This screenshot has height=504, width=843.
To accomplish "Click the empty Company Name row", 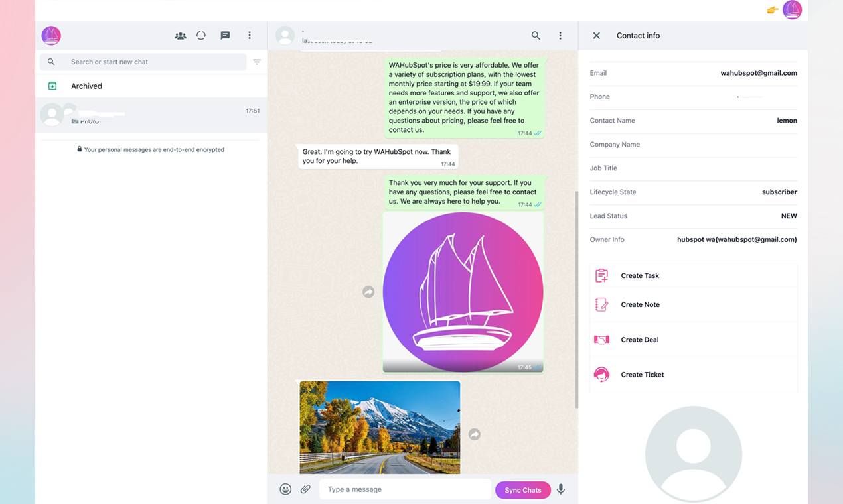I will pyautogui.click(x=693, y=145).
